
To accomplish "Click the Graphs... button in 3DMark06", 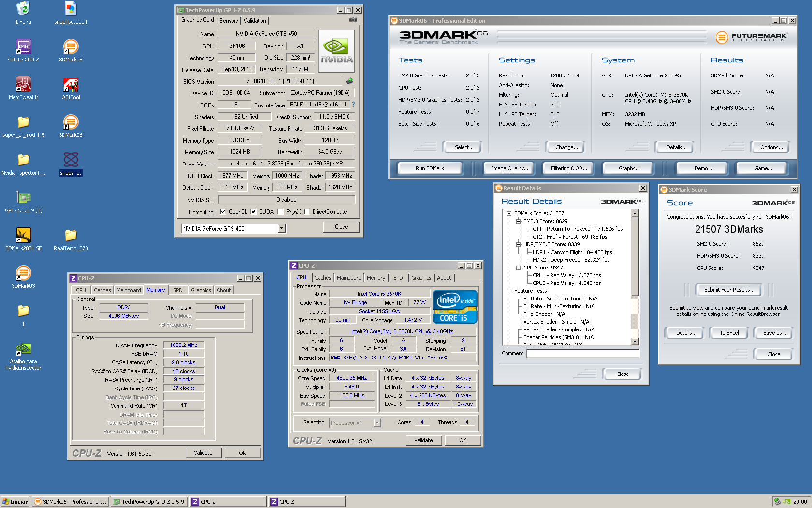I will (x=629, y=168).
